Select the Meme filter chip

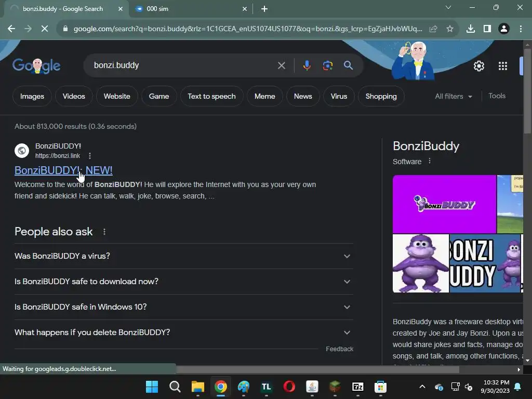(x=264, y=96)
